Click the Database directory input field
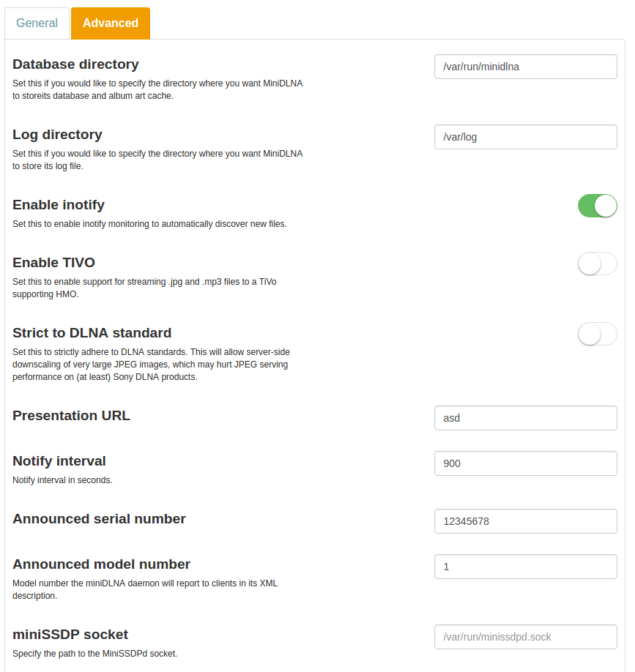The image size is (635, 672). tap(525, 67)
